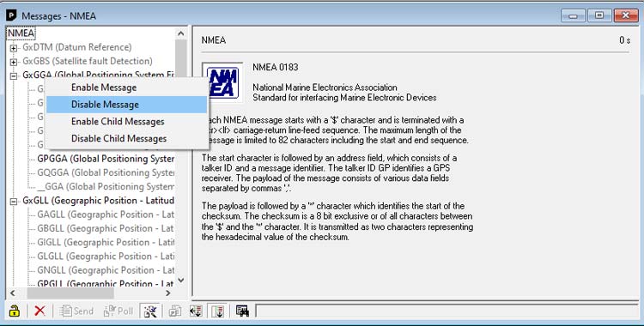Image resolution: width=644 pixels, height=326 pixels.
Task: Collapse the GxGGA tree node
Action: tap(14, 76)
